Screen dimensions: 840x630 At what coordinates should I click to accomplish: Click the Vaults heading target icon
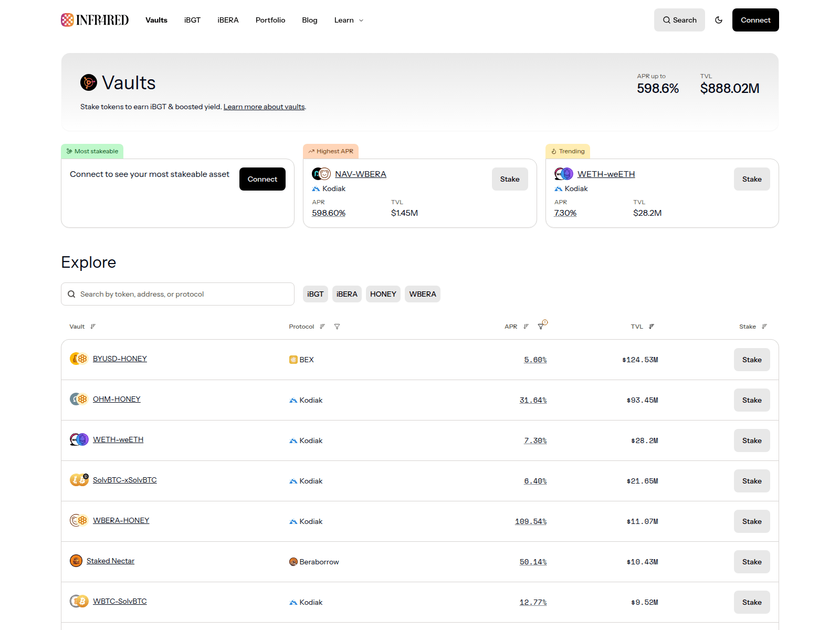pos(89,82)
